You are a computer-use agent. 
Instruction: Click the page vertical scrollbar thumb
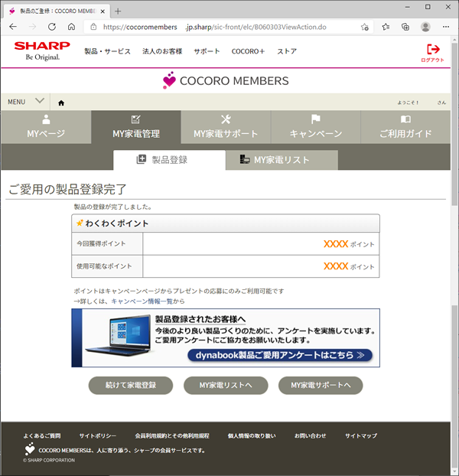[x=454, y=125]
